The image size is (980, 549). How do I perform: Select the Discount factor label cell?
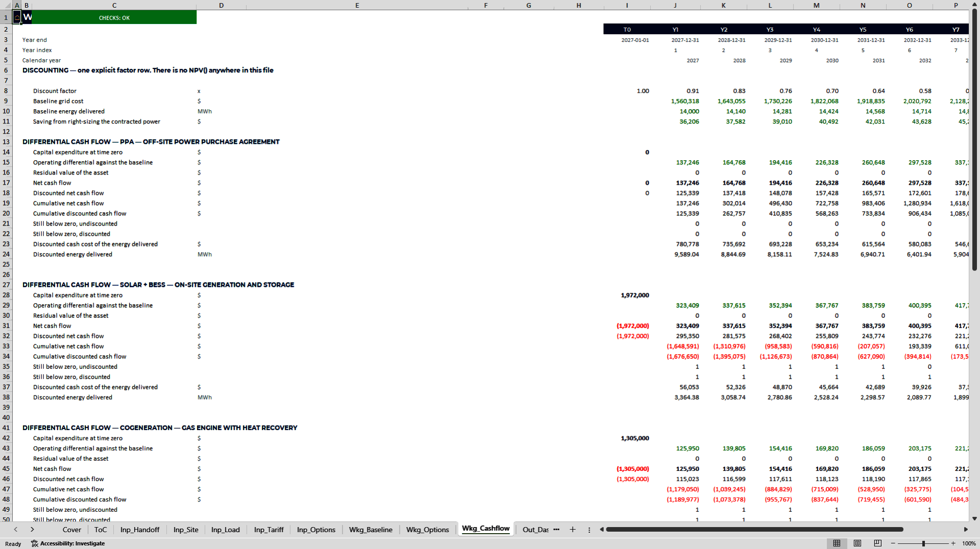(55, 91)
